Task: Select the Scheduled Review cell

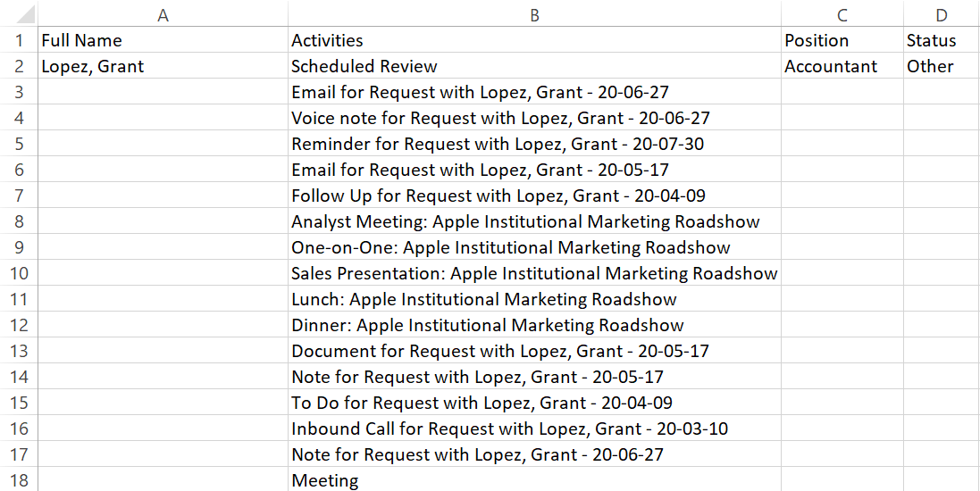Action: (534, 66)
